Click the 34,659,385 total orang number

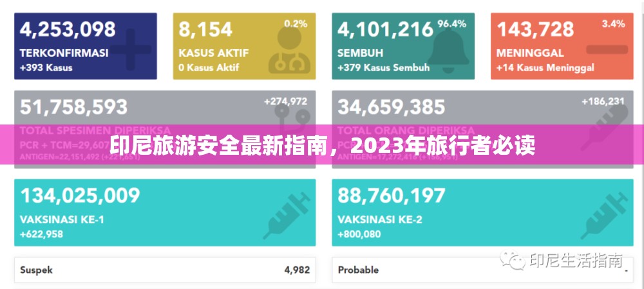click(x=392, y=107)
